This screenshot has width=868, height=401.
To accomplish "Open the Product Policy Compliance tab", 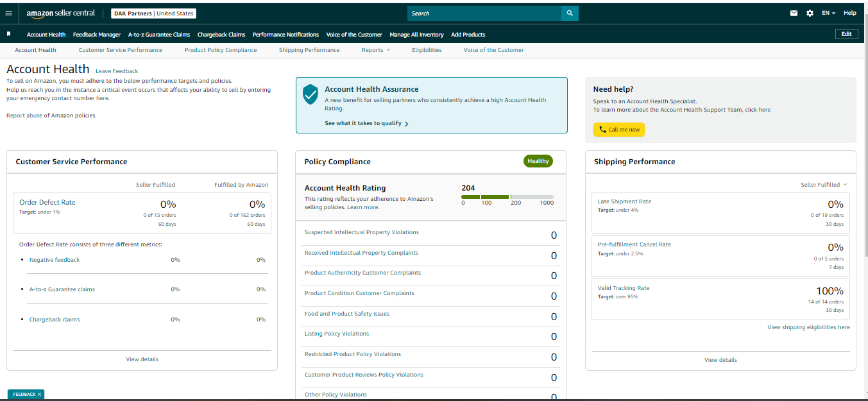I will pyautogui.click(x=221, y=50).
